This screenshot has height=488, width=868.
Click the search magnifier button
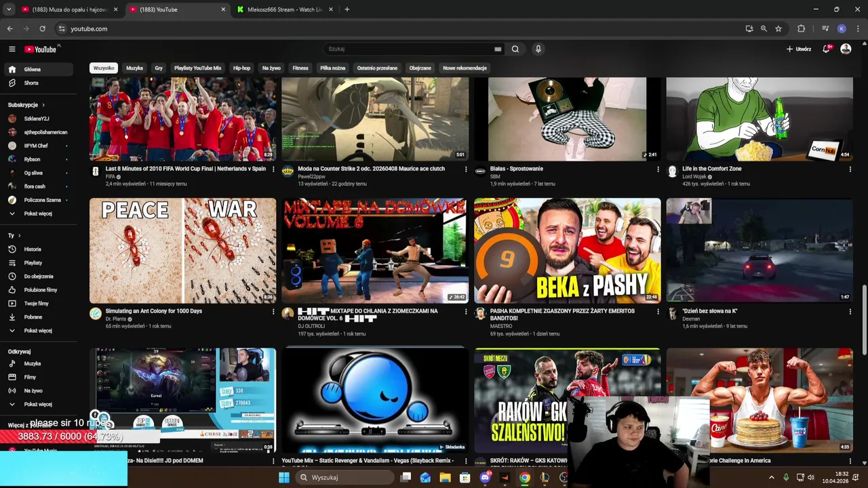[x=515, y=49]
